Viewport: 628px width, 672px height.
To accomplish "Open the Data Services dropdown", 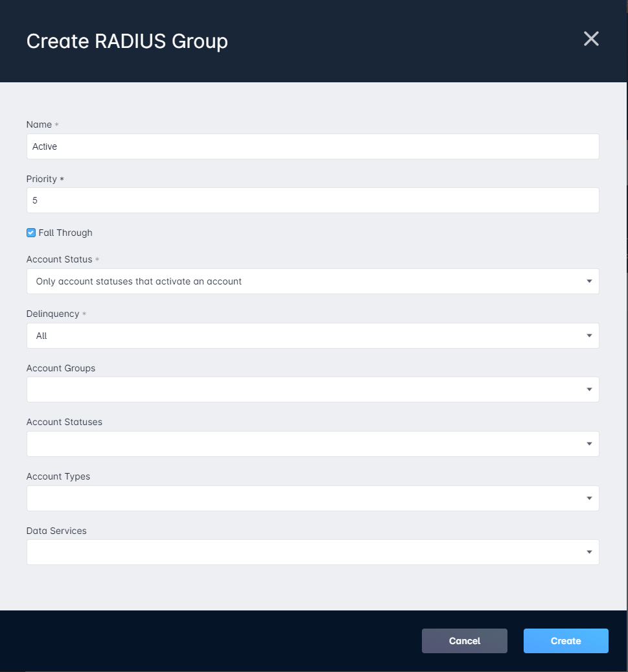I will pos(312,552).
